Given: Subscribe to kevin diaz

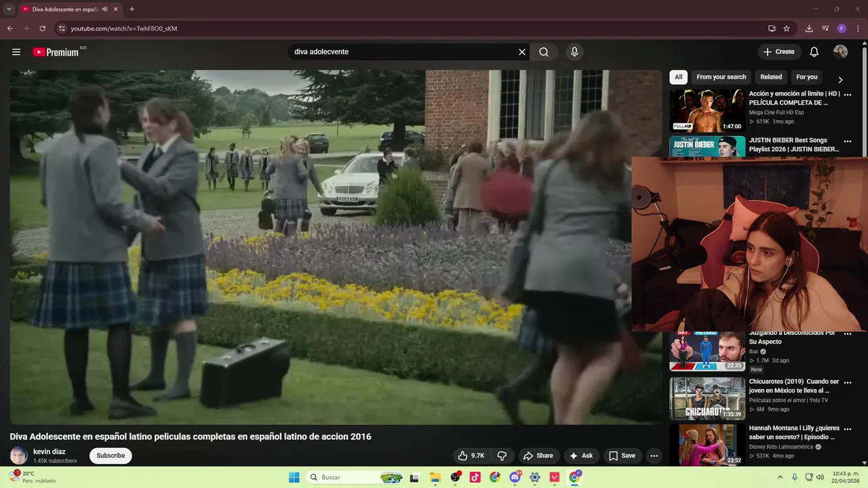Looking at the screenshot, I should pyautogui.click(x=111, y=455).
